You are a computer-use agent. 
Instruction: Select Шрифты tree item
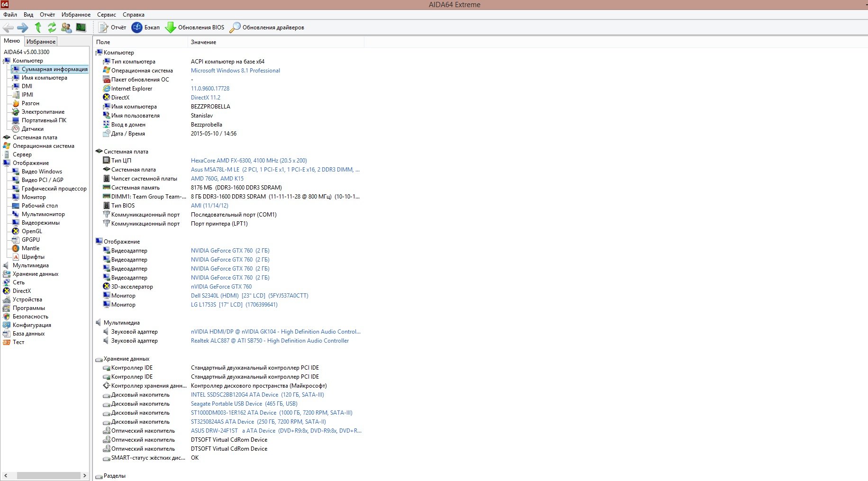tap(33, 257)
